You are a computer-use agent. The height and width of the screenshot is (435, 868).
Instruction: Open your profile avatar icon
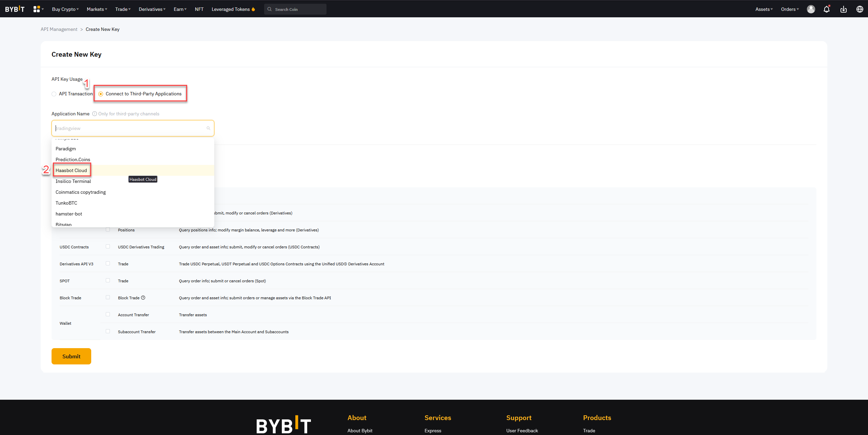[x=811, y=9]
